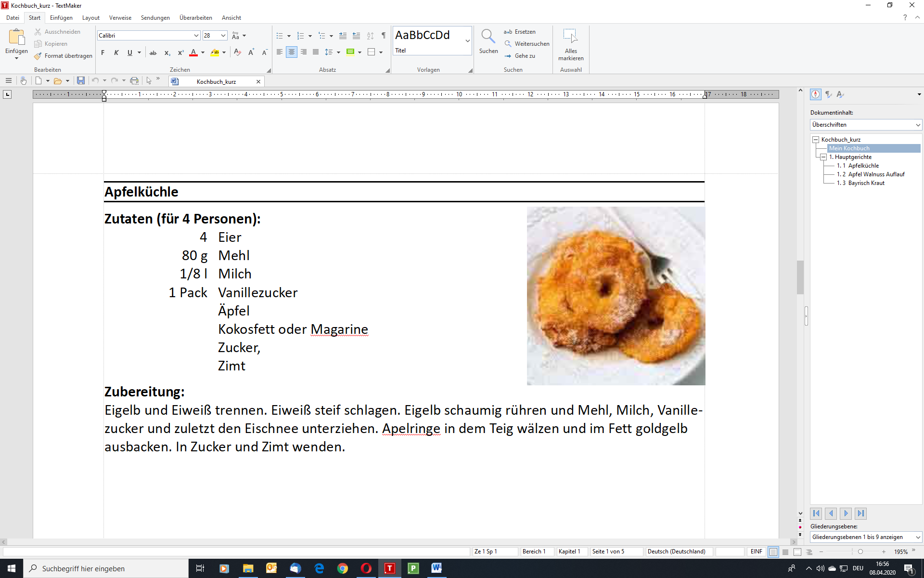Select Bayrisch Kraut heading in sidebar
The height and width of the screenshot is (578, 924).
coord(866,183)
